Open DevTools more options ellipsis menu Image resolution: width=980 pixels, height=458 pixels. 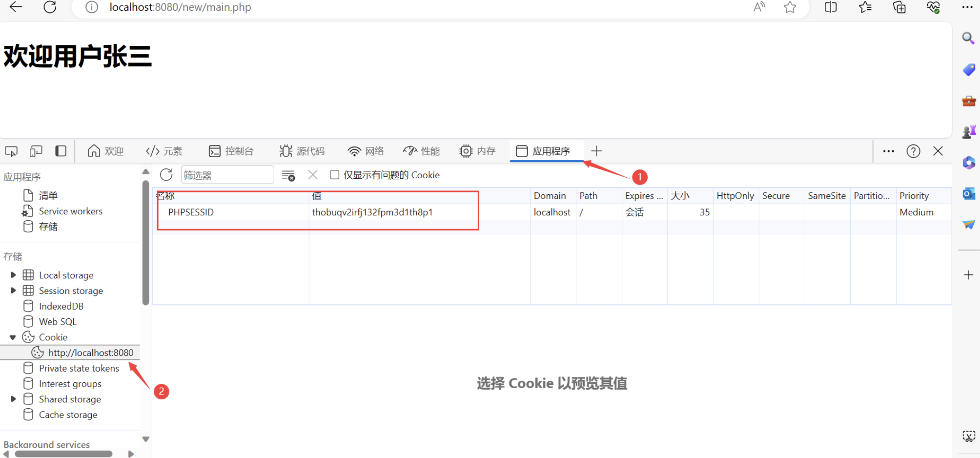coord(888,151)
